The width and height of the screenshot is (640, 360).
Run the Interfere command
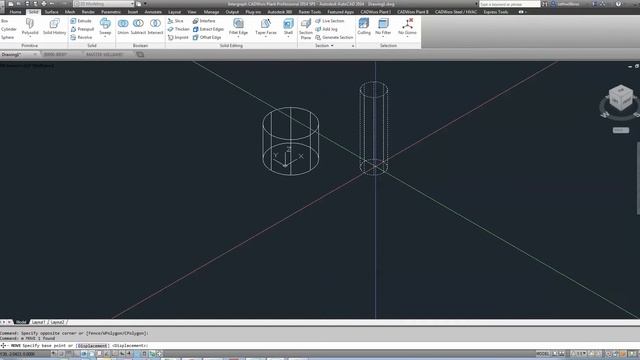point(204,21)
